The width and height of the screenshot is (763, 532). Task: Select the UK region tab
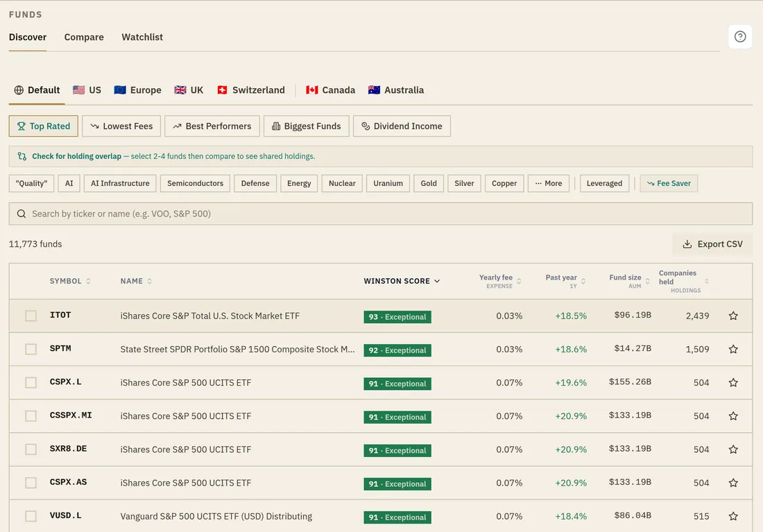(189, 90)
